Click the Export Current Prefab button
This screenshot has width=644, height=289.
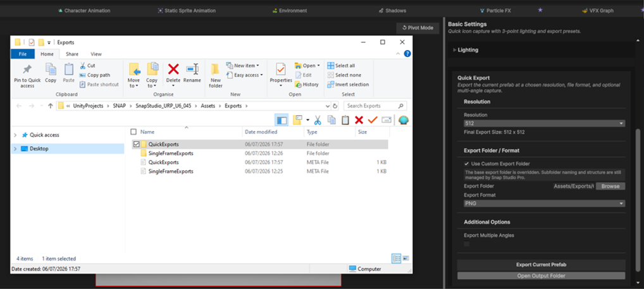[542, 265]
